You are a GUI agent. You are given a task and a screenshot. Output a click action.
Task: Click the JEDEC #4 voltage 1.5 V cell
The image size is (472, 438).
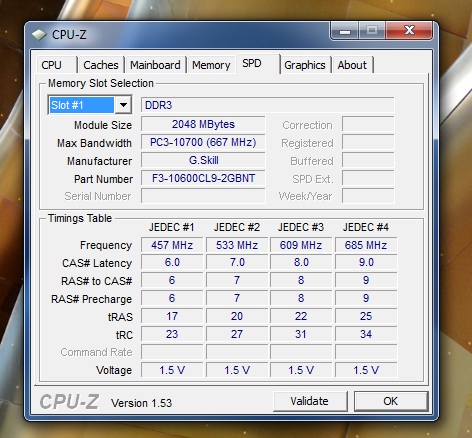point(366,370)
